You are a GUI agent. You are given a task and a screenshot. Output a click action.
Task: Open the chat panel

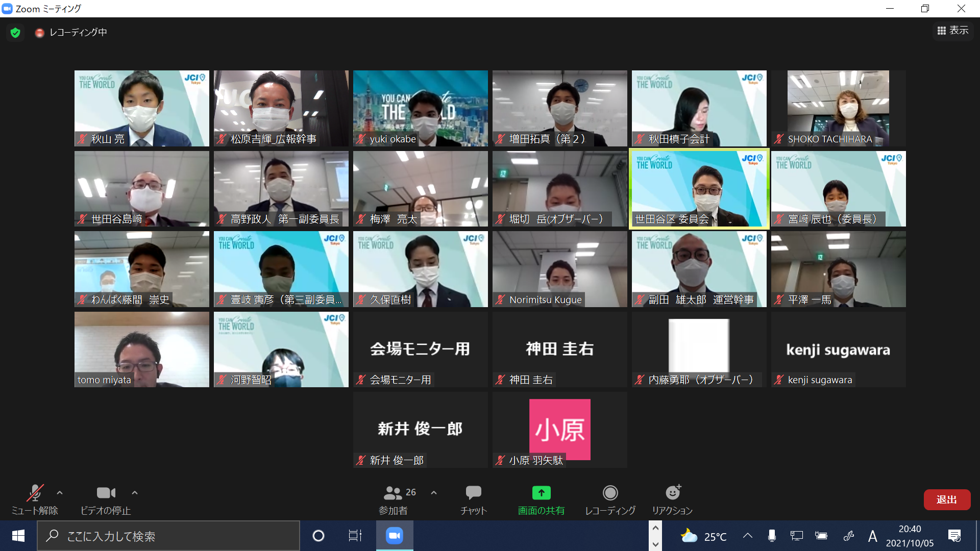click(473, 493)
